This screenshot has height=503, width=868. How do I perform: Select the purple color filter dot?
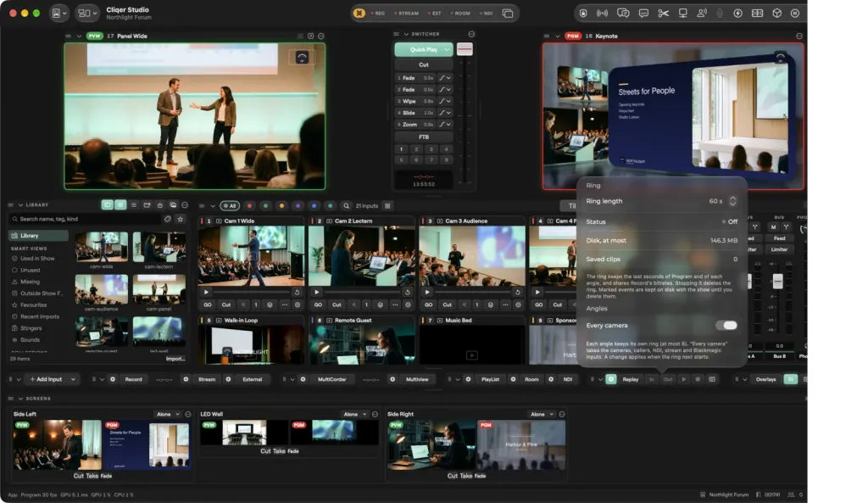(298, 206)
